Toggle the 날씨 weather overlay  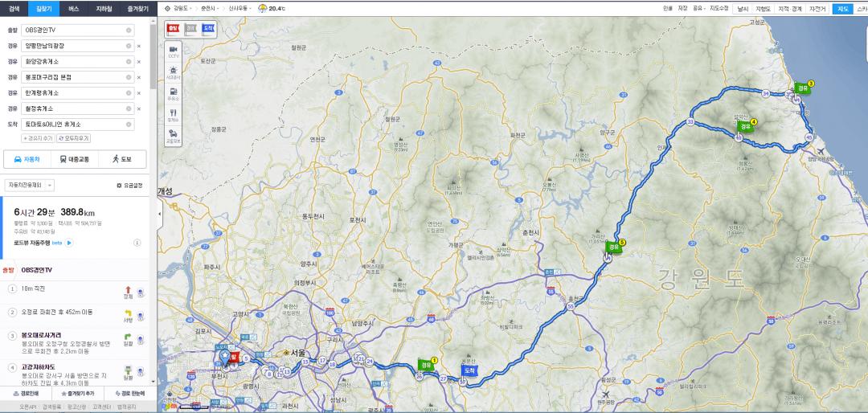[x=743, y=9]
